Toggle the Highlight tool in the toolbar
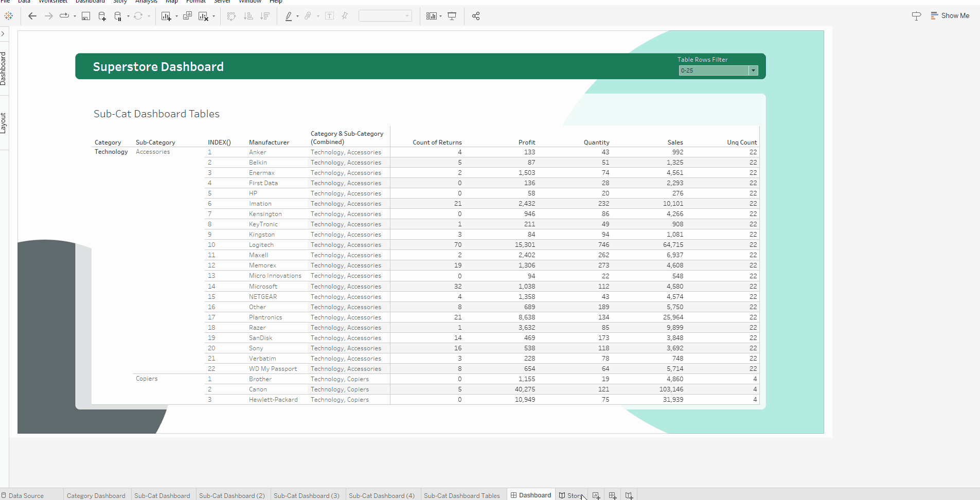 click(x=289, y=16)
